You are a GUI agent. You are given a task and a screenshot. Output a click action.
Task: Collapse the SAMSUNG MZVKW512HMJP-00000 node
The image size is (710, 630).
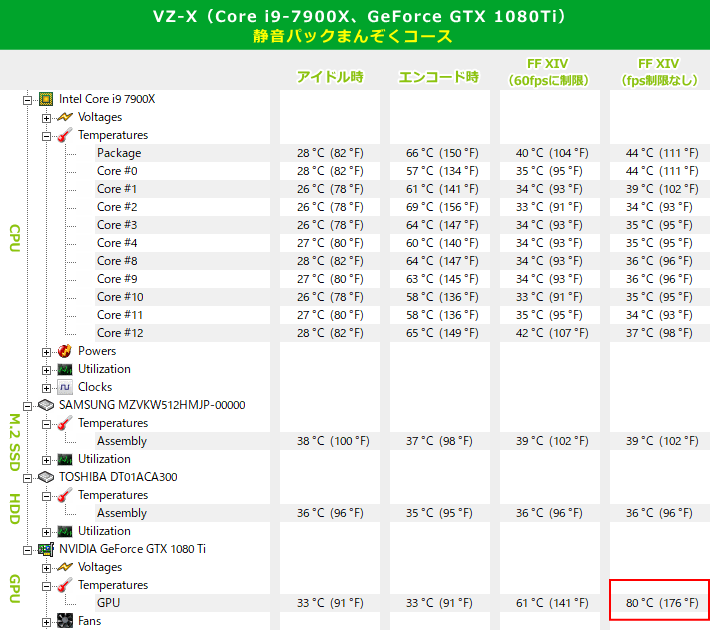point(27,406)
